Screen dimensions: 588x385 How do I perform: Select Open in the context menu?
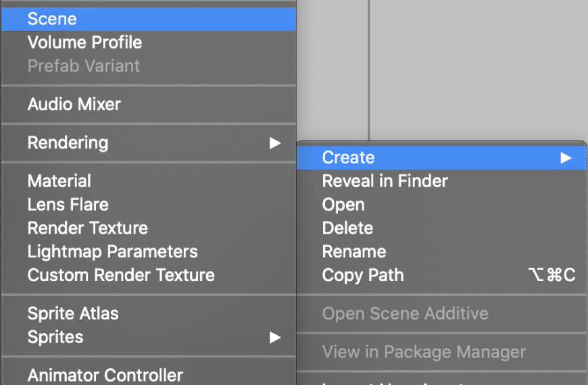pyautogui.click(x=441, y=205)
